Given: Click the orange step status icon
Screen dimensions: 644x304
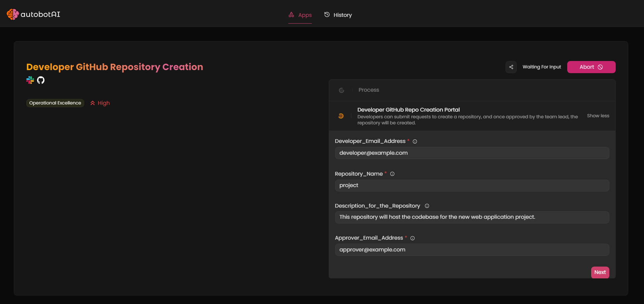Looking at the screenshot, I should (x=341, y=116).
